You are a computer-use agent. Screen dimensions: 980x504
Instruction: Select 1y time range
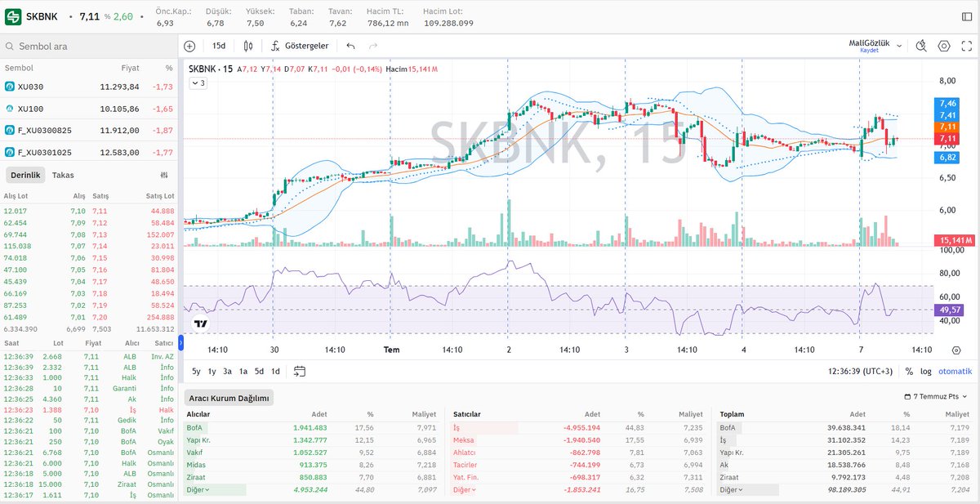pos(212,371)
